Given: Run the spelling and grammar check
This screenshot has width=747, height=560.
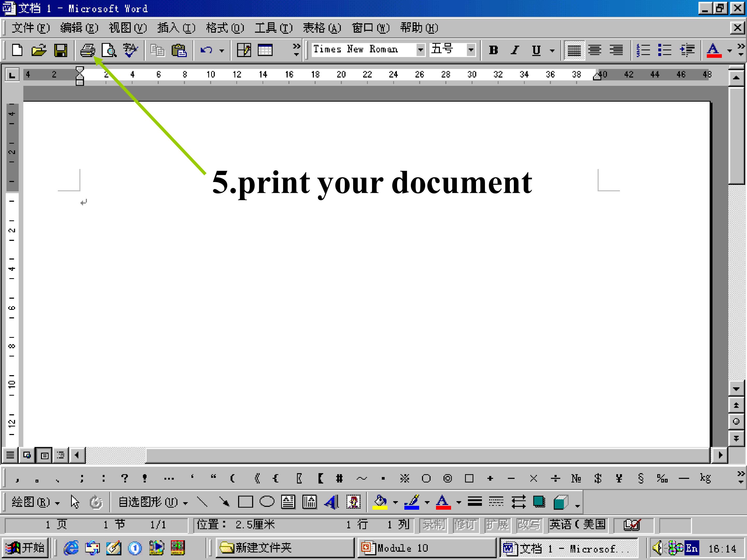Looking at the screenshot, I should click(130, 51).
